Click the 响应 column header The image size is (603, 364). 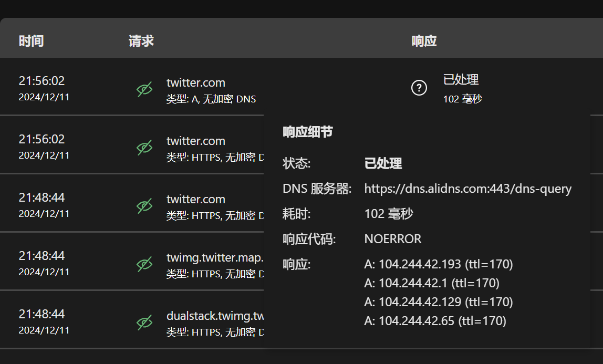(x=424, y=41)
